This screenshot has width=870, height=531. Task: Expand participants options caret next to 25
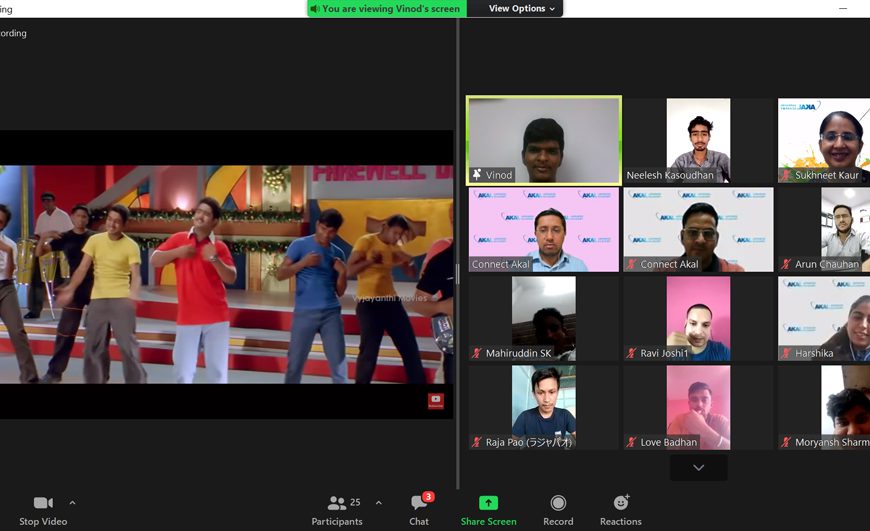378,503
